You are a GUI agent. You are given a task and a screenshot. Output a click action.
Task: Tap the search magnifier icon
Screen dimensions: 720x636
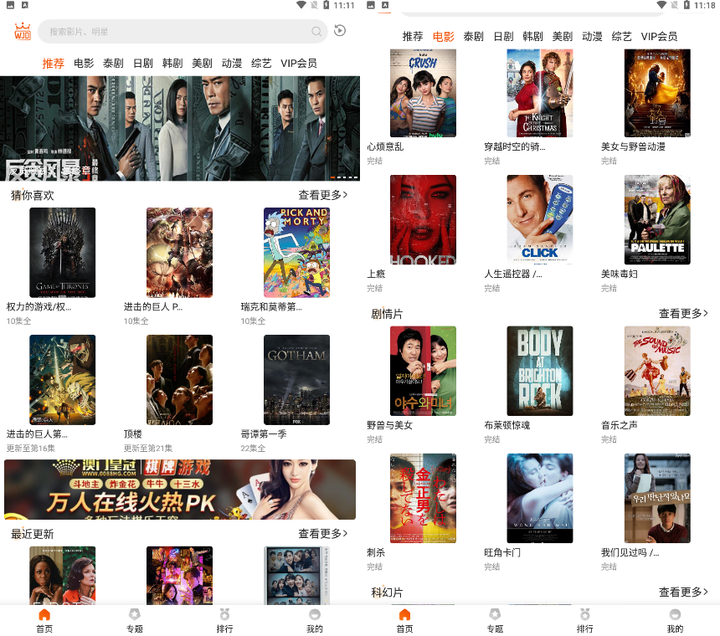[316, 31]
